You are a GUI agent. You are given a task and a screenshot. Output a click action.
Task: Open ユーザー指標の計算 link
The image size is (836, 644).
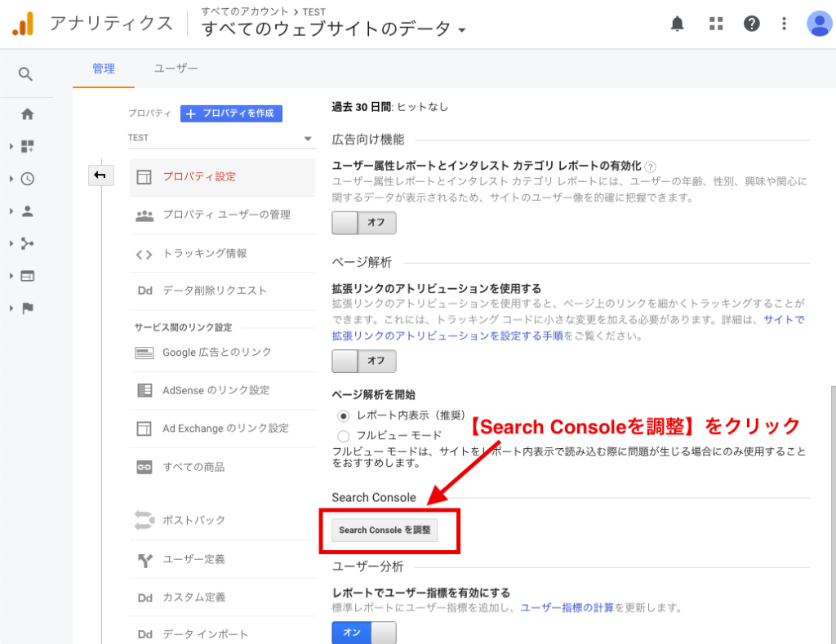[567, 608]
